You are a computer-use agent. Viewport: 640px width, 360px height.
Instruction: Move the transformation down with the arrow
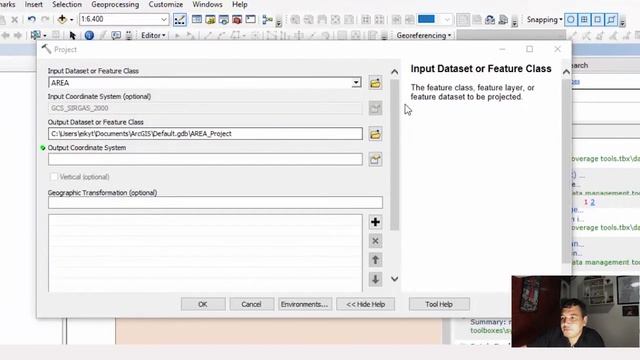(375, 279)
